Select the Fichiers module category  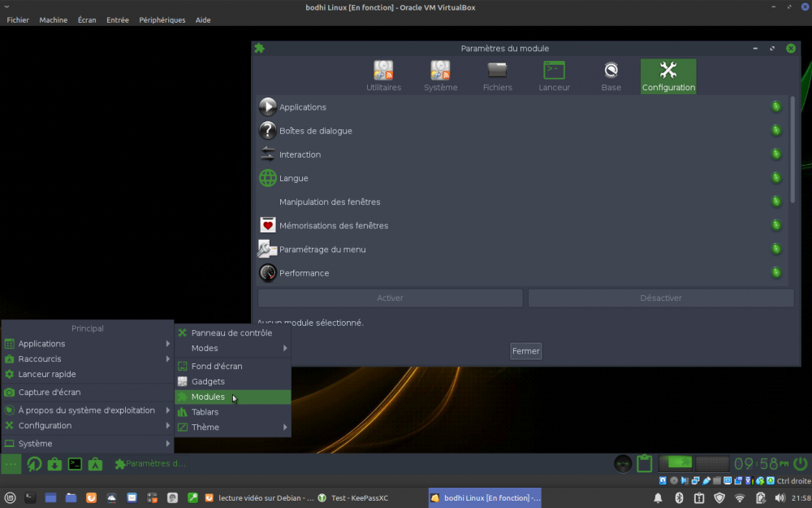tap(497, 76)
